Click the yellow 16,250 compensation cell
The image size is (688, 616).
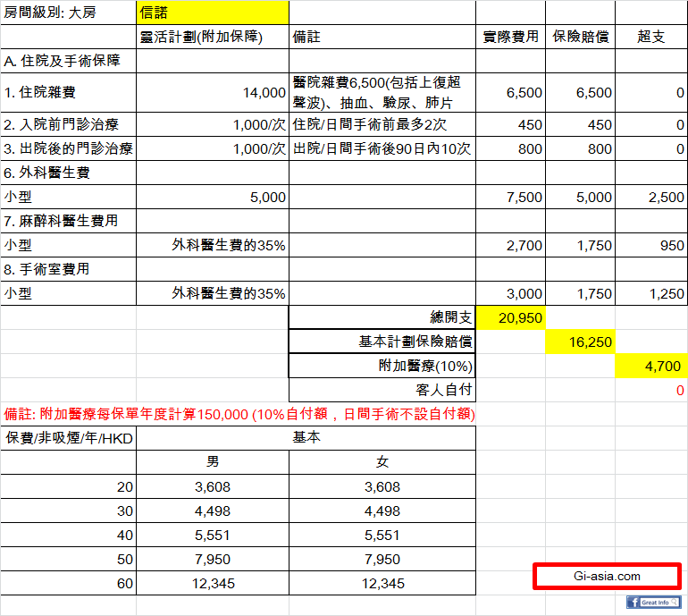tap(580, 342)
